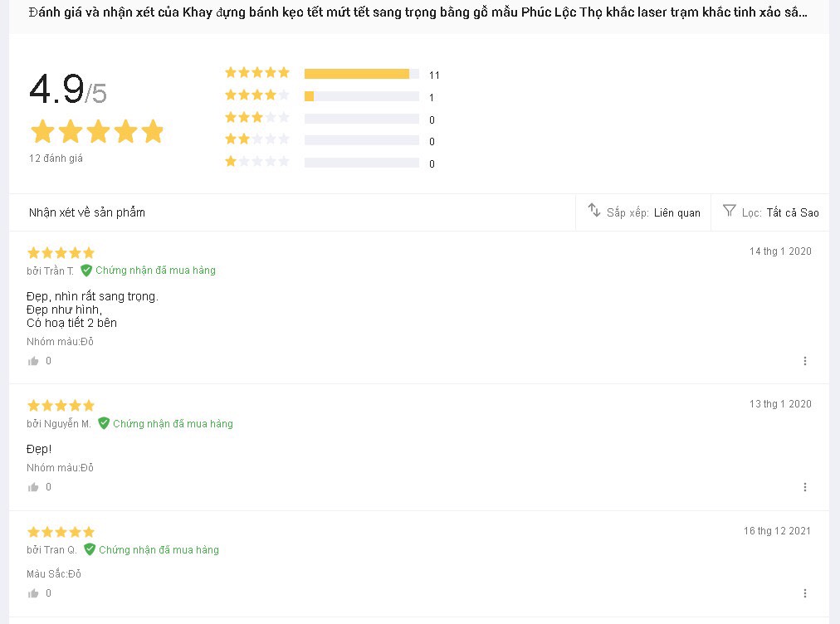Click the 12 đánh giá count text
840x624 pixels.
pyautogui.click(x=56, y=158)
